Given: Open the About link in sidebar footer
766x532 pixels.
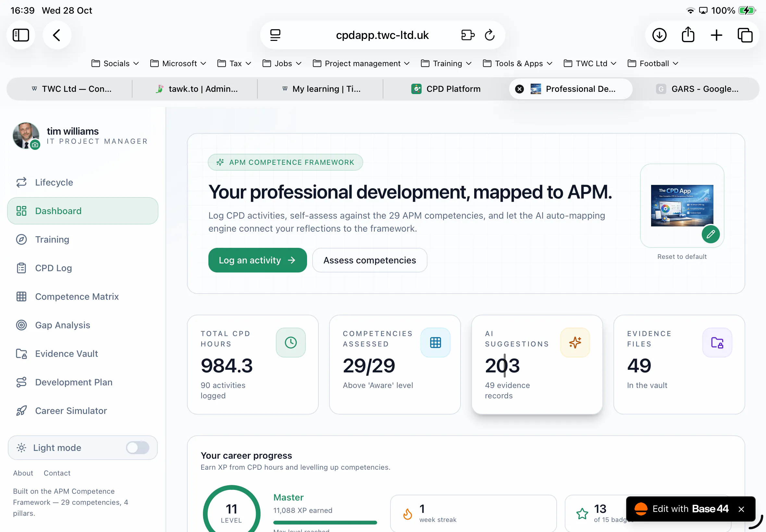Looking at the screenshot, I should (x=23, y=473).
